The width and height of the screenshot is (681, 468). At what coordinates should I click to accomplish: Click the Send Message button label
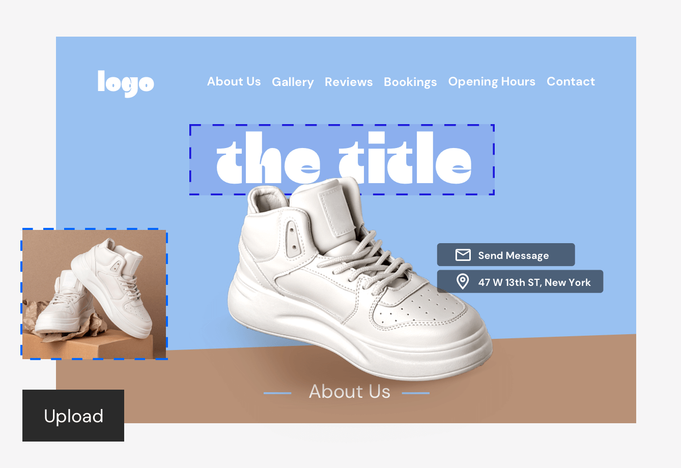513,255
